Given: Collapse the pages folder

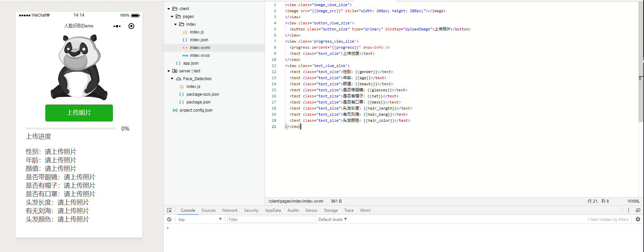Looking at the screenshot, I should [172, 17].
